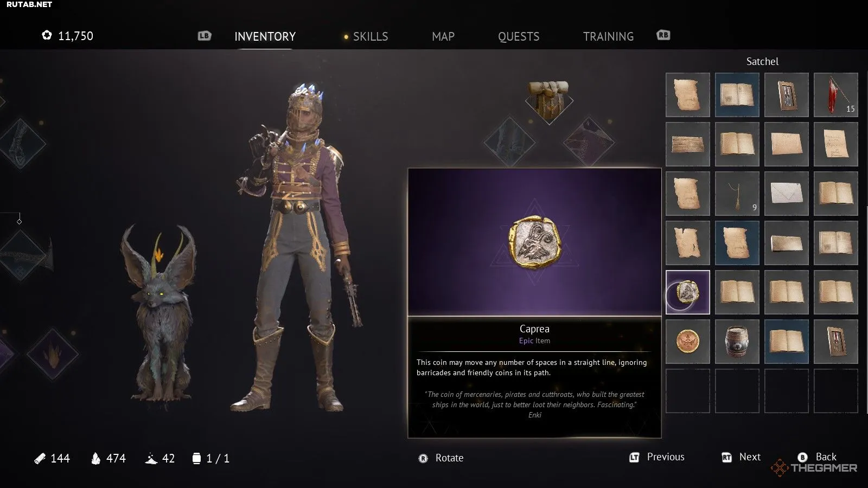The height and width of the screenshot is (488, 868).
Task: Open the backpack equipment slot above the character
Action: click(x=549, y=100)
